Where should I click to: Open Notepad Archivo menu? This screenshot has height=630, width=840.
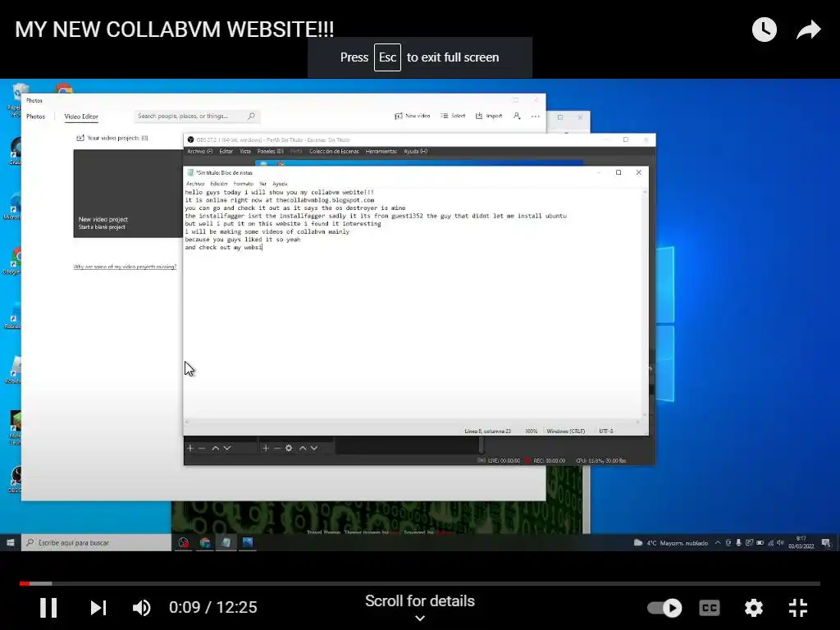pyautogui.click(x=195, y=184)
